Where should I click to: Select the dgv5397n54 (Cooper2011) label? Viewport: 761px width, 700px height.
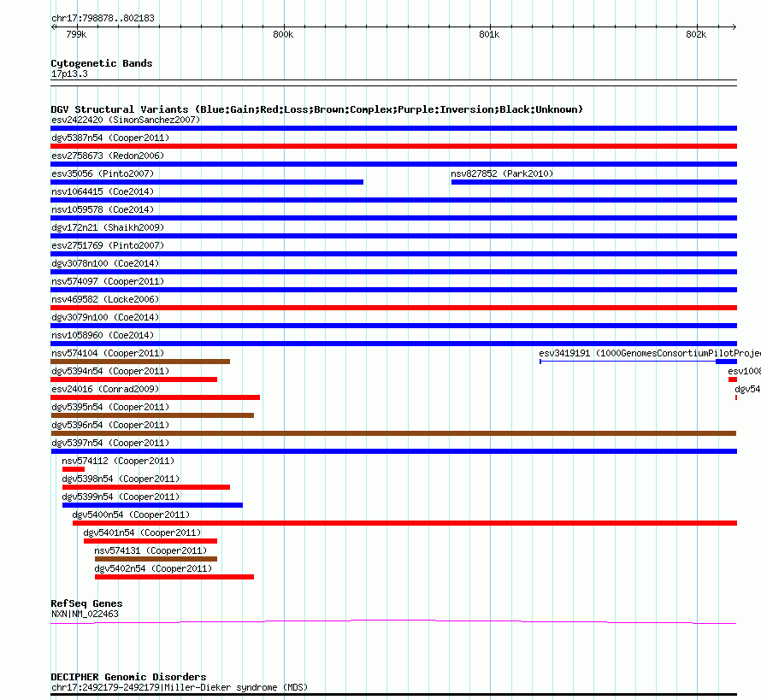click(110, 443)
